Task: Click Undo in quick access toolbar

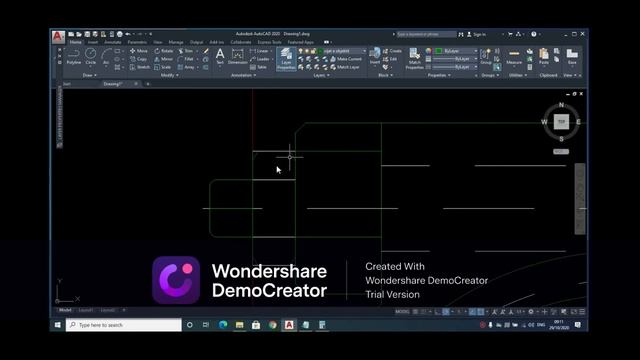Action: [x=128, y=34]
